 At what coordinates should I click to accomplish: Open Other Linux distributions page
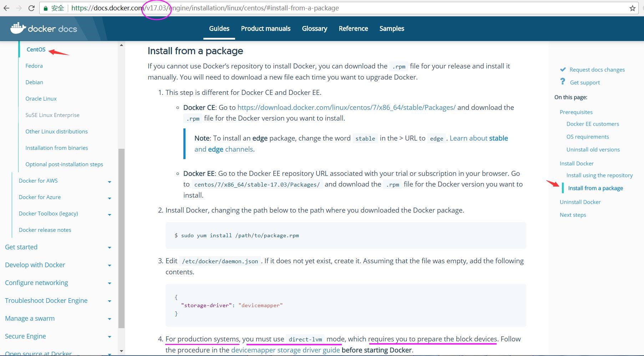point(56,132)
